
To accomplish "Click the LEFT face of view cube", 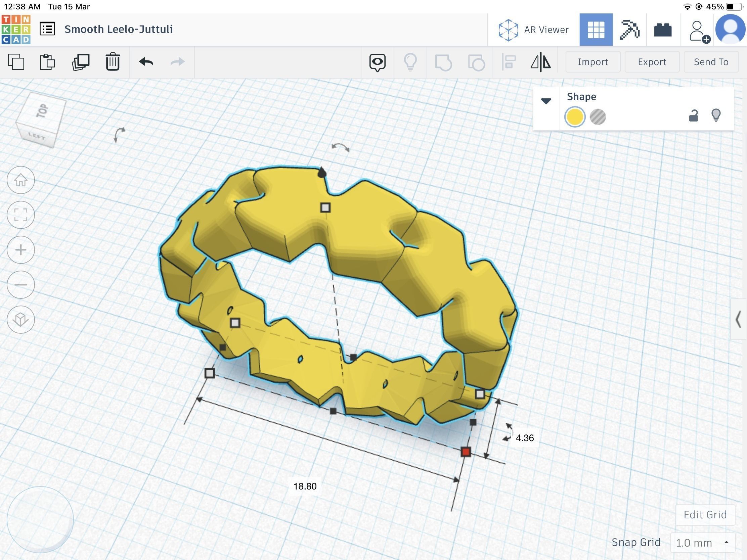I will pos(36,136).
